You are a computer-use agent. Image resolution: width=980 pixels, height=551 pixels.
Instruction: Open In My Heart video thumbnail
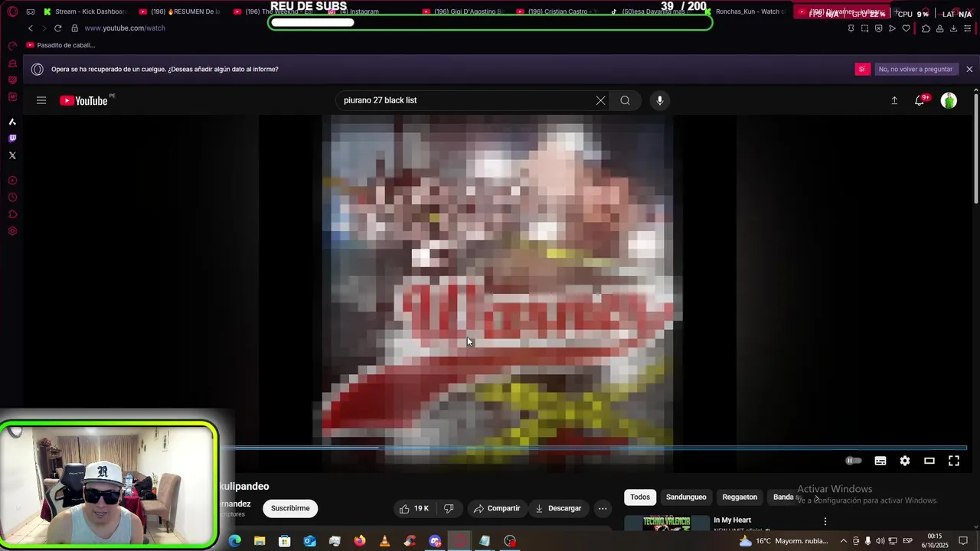pyautogui.click(x=667, y=523)
